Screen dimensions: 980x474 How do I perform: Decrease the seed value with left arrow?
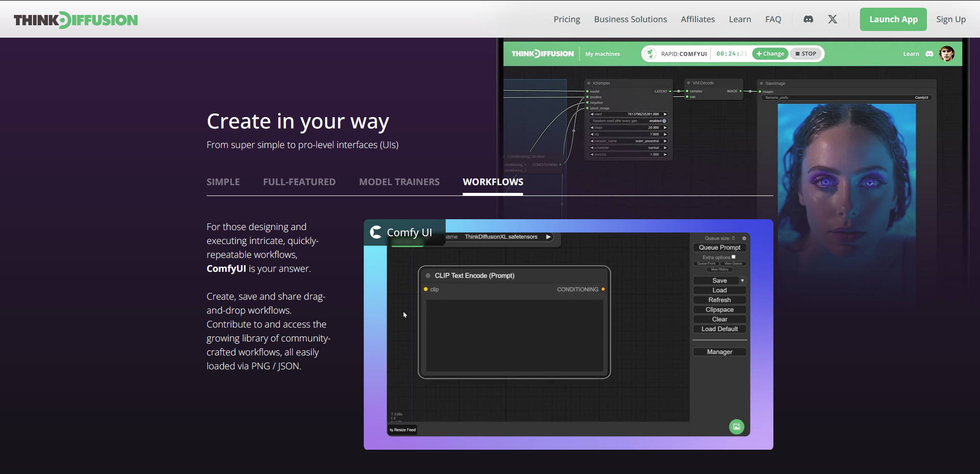[x=592, y=114]
